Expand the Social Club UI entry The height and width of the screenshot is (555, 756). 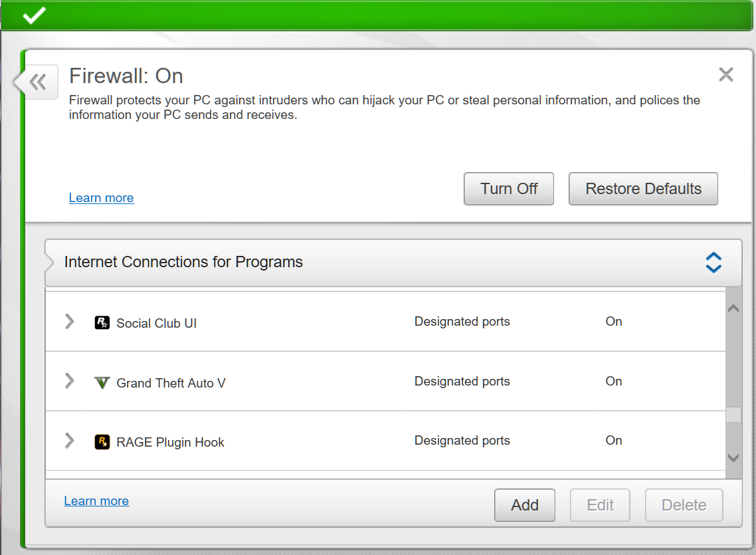69,322
